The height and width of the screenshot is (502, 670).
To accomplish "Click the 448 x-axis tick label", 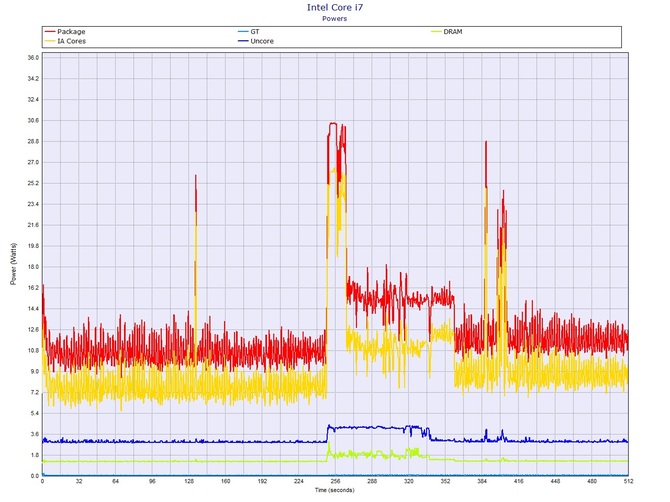I will 555,481.
